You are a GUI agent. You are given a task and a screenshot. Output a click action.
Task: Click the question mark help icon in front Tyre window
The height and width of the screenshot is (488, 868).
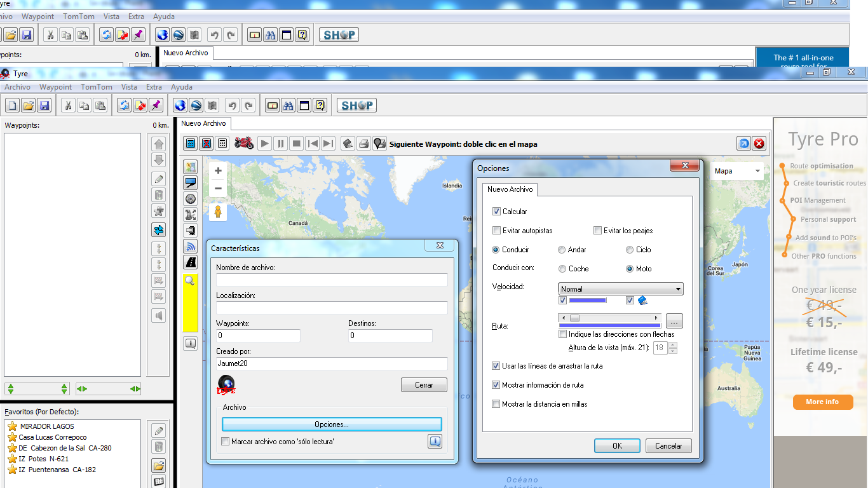point(320,105)
